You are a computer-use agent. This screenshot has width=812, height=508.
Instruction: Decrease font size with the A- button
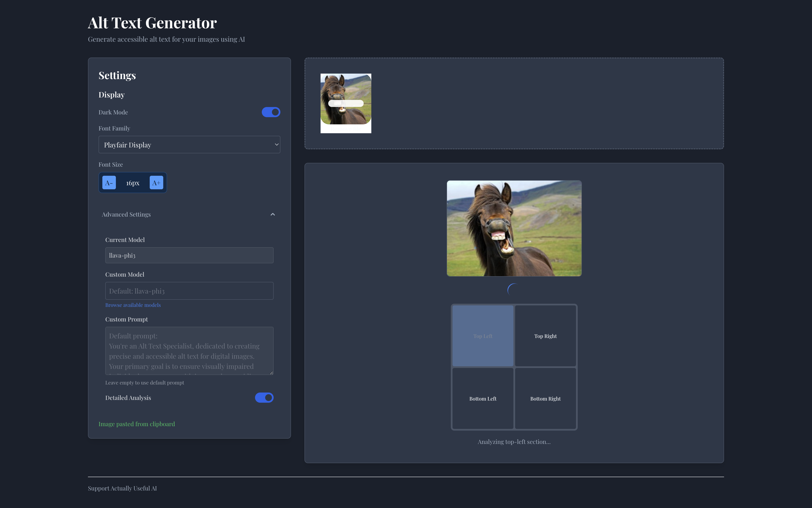pos(109,183)
